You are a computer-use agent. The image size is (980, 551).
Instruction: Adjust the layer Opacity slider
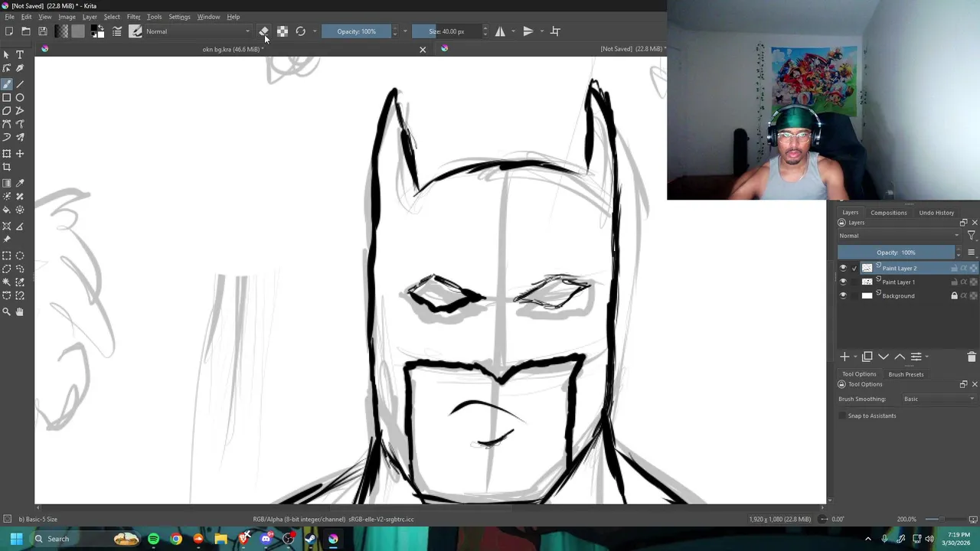click(897, 253)
